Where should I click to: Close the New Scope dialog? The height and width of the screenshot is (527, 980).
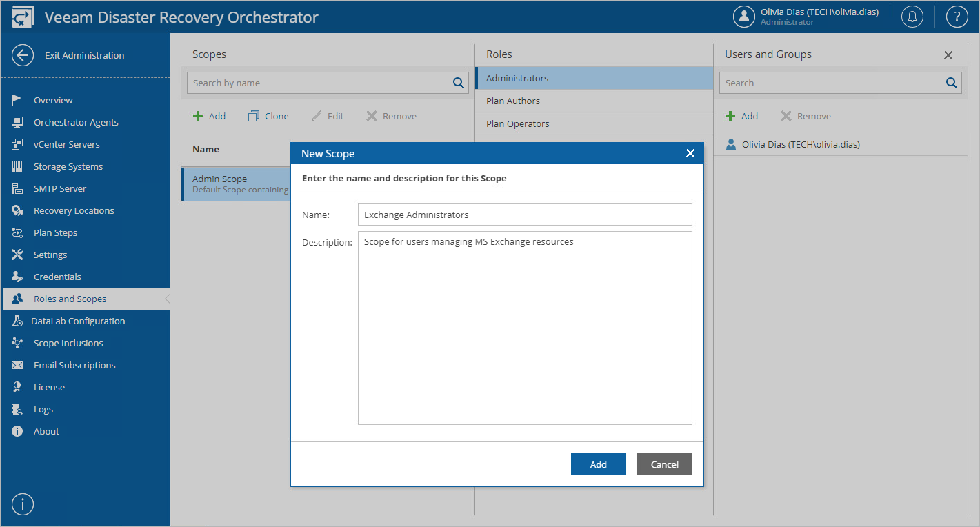[x=690, y=153]
